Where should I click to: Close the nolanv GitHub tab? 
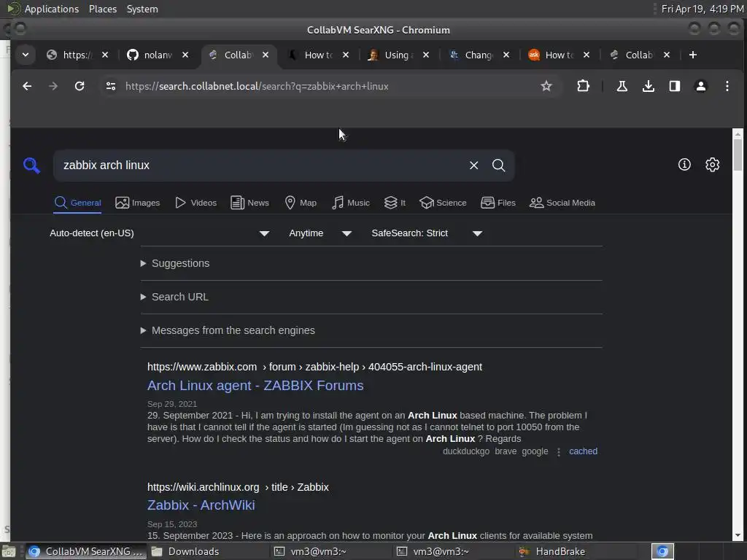pos(185,55)
